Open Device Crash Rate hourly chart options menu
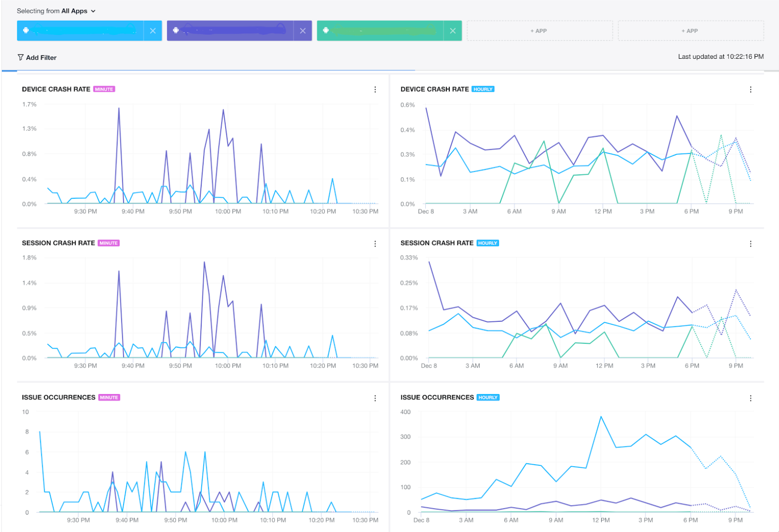The height and width of the screenshot is (532, 779). pos(750,90)
